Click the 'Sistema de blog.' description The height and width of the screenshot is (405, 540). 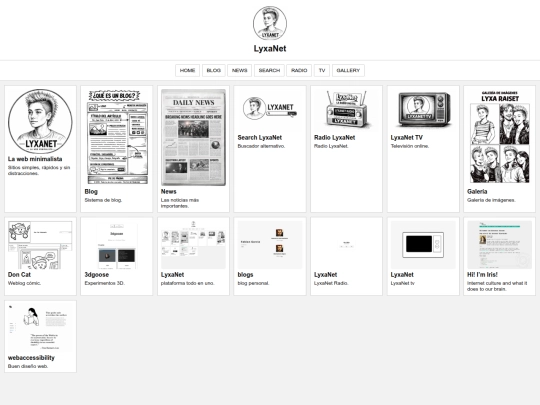(103, 200)
